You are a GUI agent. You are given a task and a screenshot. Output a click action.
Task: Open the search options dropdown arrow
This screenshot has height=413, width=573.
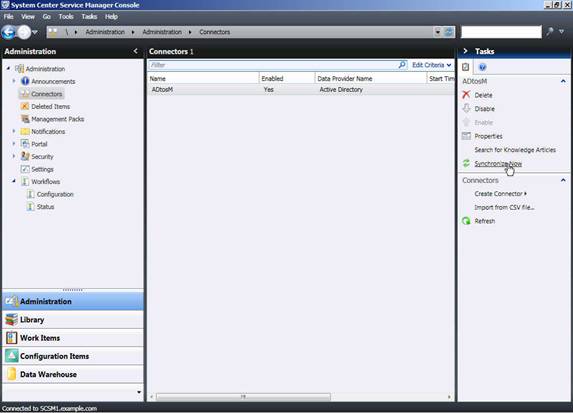click(561, 32)
